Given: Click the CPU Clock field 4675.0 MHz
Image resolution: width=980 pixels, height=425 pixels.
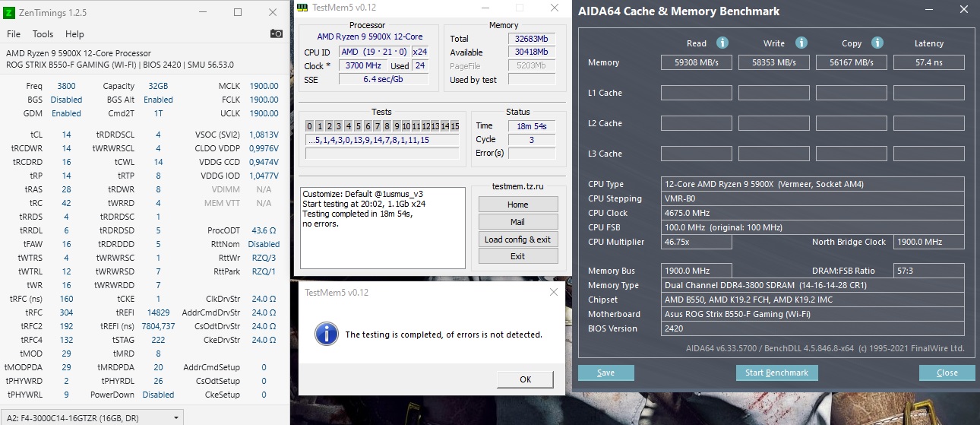Looking at the screenshot, I should click(812, 213).
